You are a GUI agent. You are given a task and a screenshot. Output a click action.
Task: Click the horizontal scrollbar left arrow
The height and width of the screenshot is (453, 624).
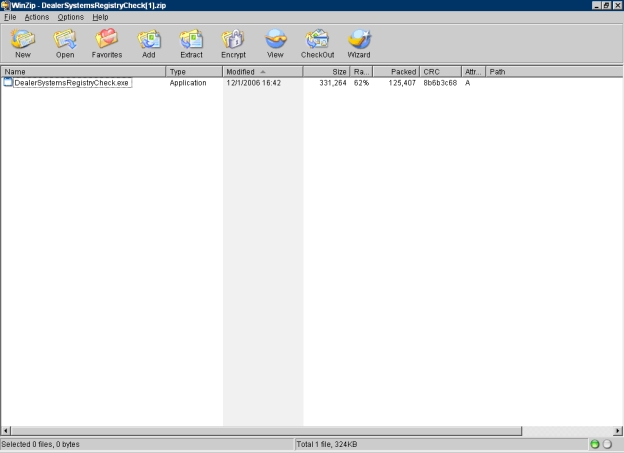6,431
